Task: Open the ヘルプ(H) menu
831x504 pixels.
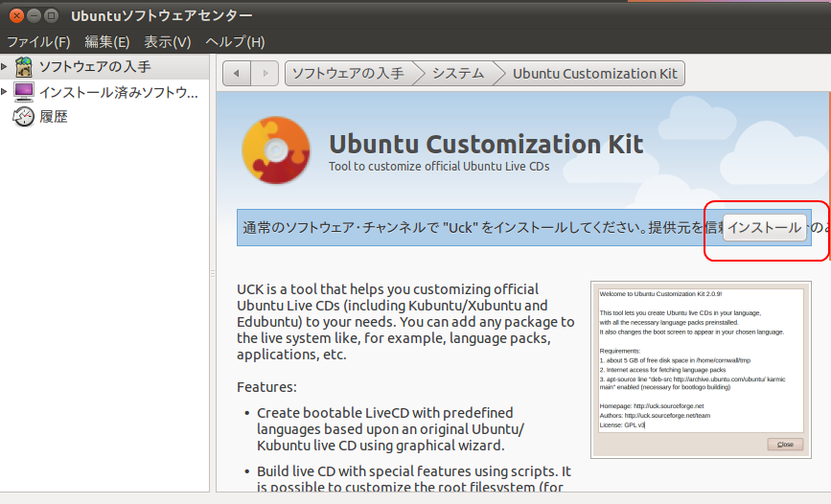Action: coord(235,42)
